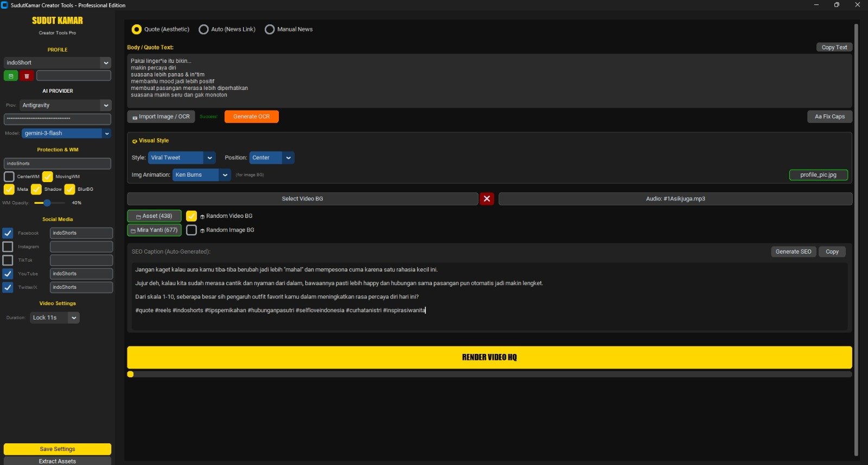This screenshot has width=868, height=465.
Task: Click the Facebook account name field
Action: click(x=81, y=233)
